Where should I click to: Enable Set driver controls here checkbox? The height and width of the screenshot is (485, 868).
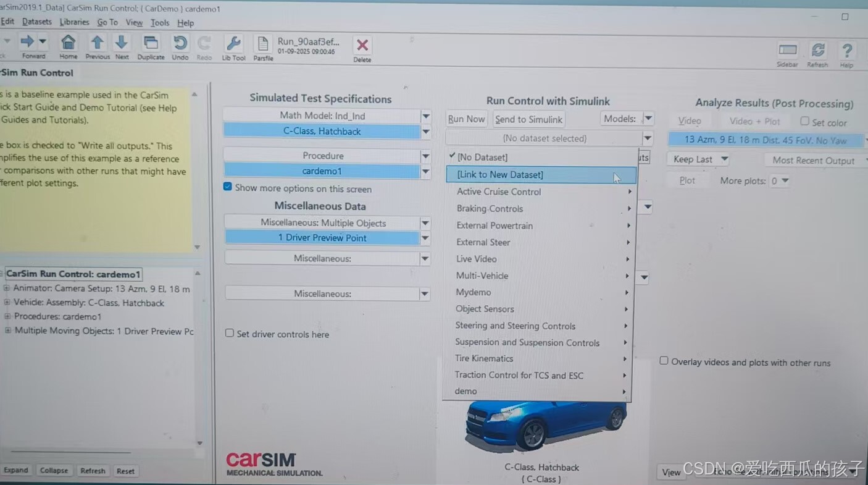tap(230, 333)
